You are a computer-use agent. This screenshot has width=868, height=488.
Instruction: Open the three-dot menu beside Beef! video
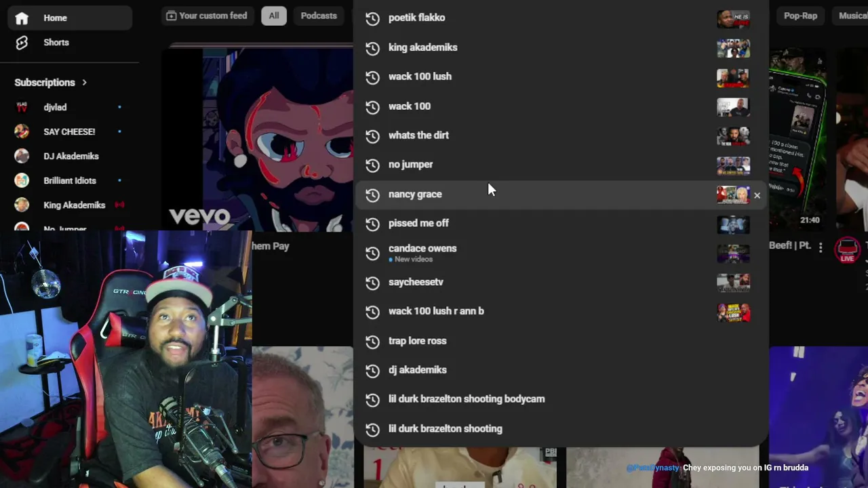pyautogui.click(x=821, y=247)
